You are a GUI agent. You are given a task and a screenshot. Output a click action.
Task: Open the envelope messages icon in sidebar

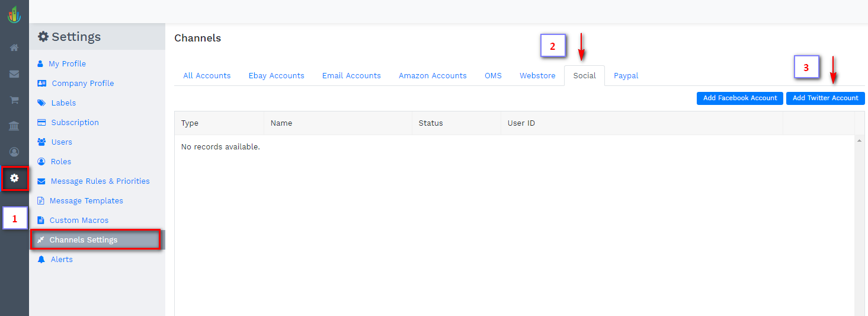click(14, 74)
